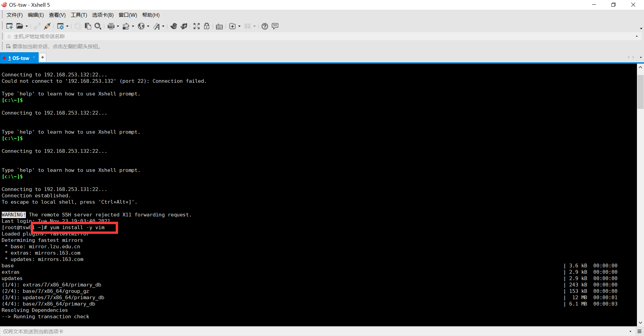Click terminal scrollbar up arrow

pyautogui.click(x=640, y=67)
